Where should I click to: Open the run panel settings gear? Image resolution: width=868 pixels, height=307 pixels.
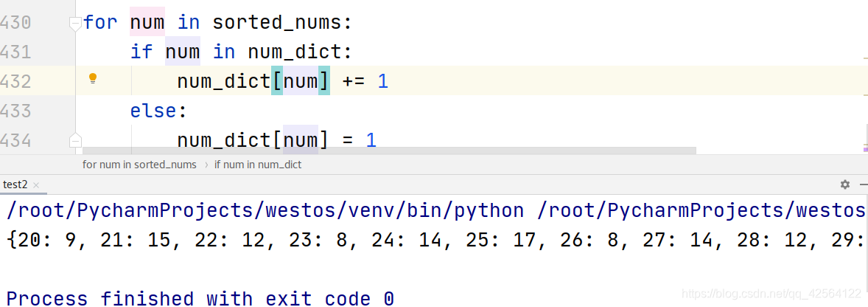click(x=844, y=184)
